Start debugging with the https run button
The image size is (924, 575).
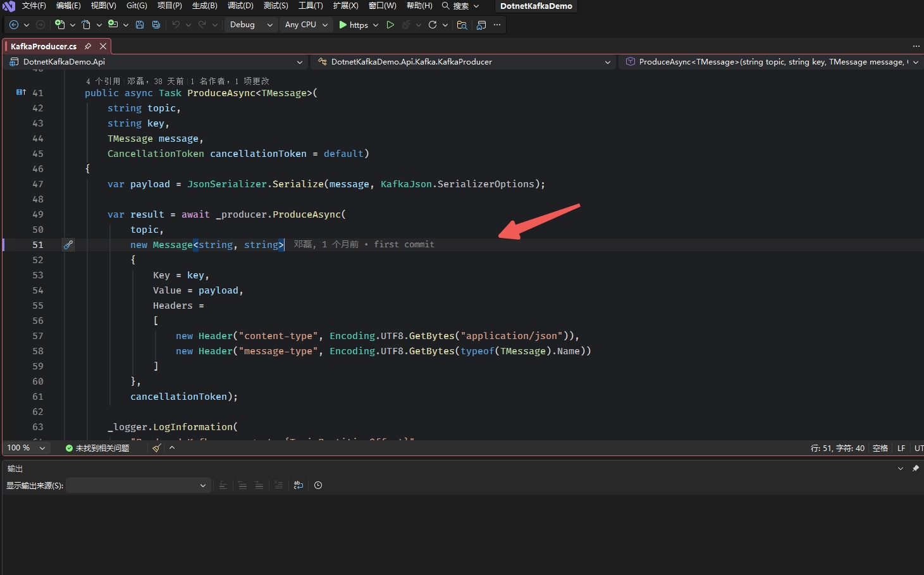pos(354,25)
